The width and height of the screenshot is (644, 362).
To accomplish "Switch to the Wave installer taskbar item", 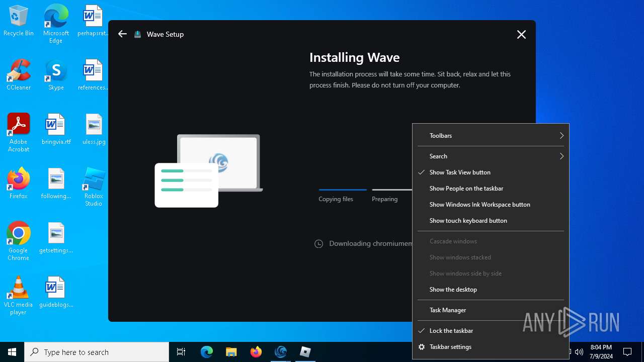I will 281,352.
